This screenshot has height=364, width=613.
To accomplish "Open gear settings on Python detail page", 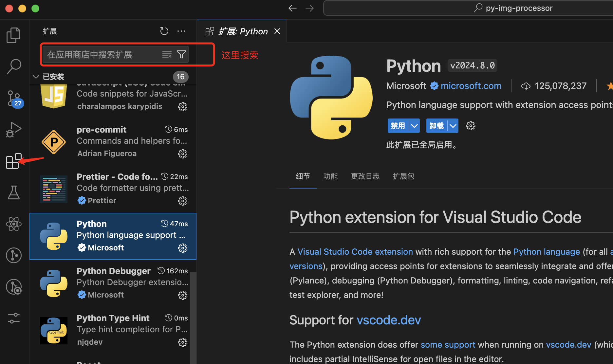I will [x=471, y=126].
